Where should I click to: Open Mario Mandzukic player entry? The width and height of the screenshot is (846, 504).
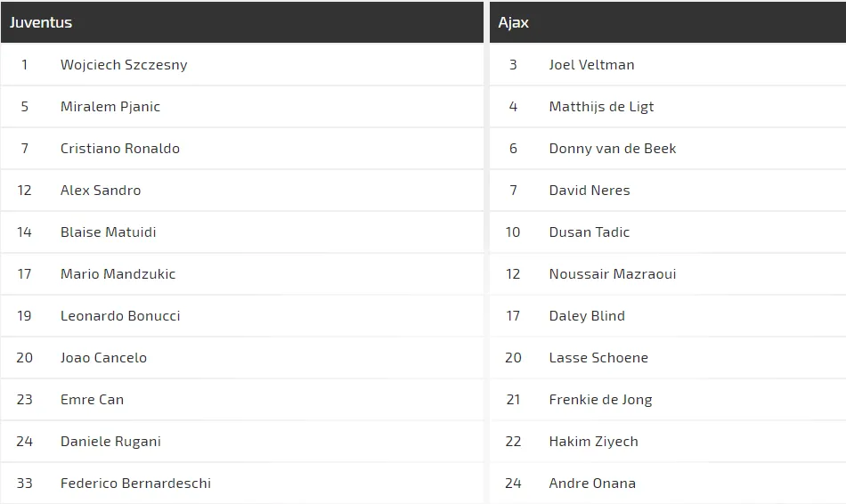pyautogui.click(x=118, y=274)
